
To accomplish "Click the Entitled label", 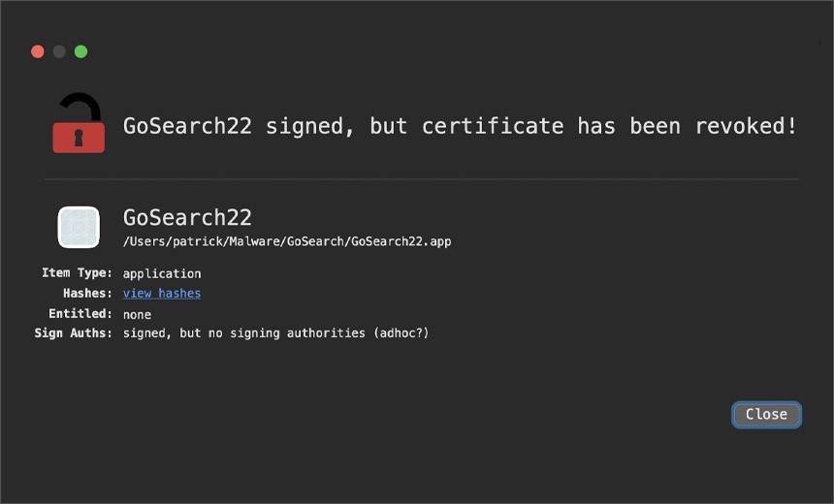I will click(80, 314).
